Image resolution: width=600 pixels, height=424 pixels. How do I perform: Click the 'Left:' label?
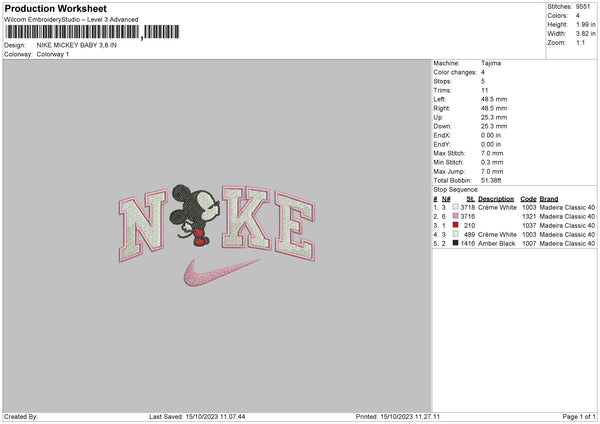coord(440,99)
